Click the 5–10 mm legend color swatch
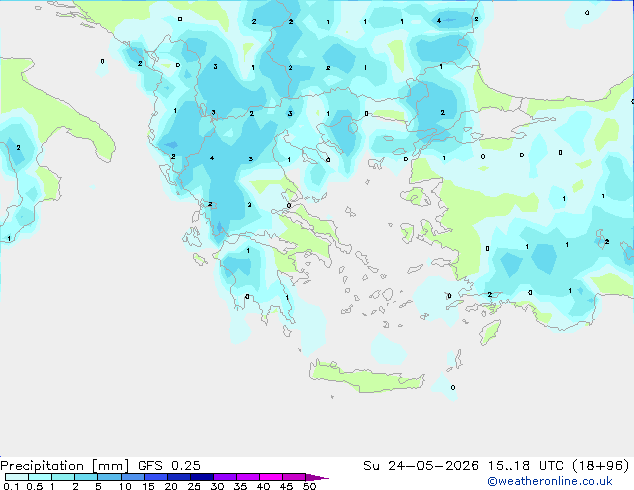This screenshot has width=634, height=490. [109, 477]
